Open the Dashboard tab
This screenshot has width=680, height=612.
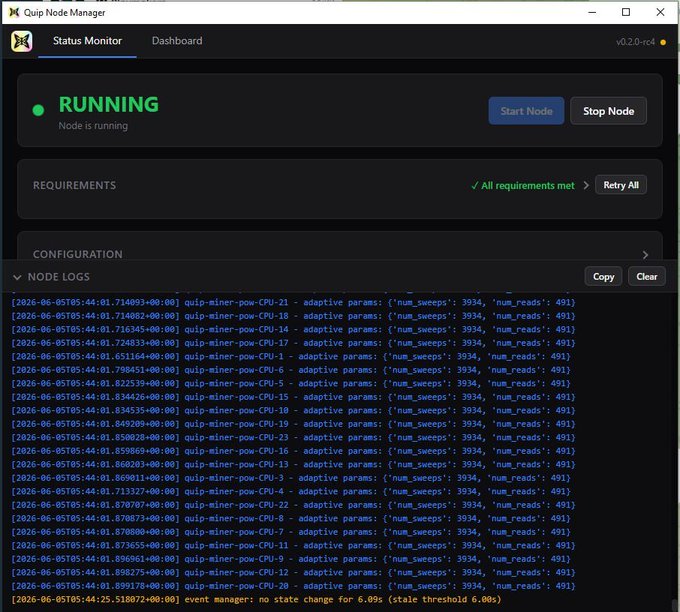[177, 41]
